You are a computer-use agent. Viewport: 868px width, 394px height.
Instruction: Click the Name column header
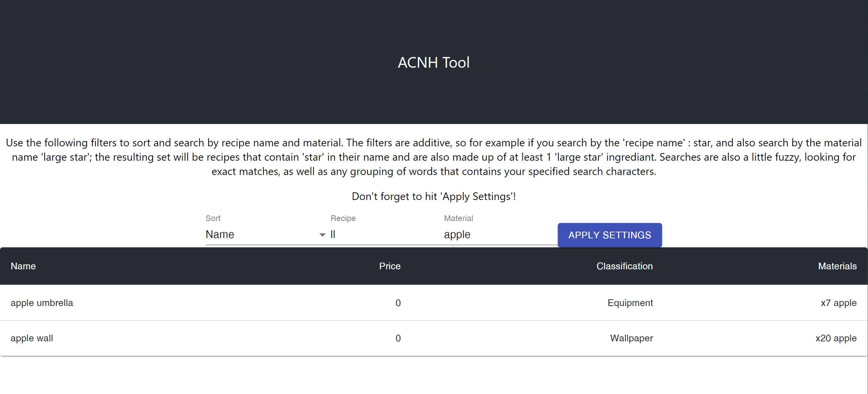point(23,266)
